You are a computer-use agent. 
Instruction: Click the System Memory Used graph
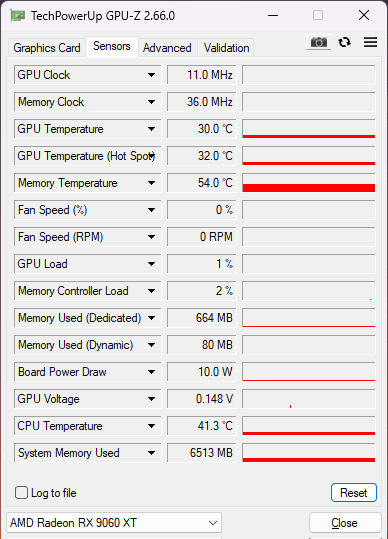pyautogui.click(x=309, y=453)
